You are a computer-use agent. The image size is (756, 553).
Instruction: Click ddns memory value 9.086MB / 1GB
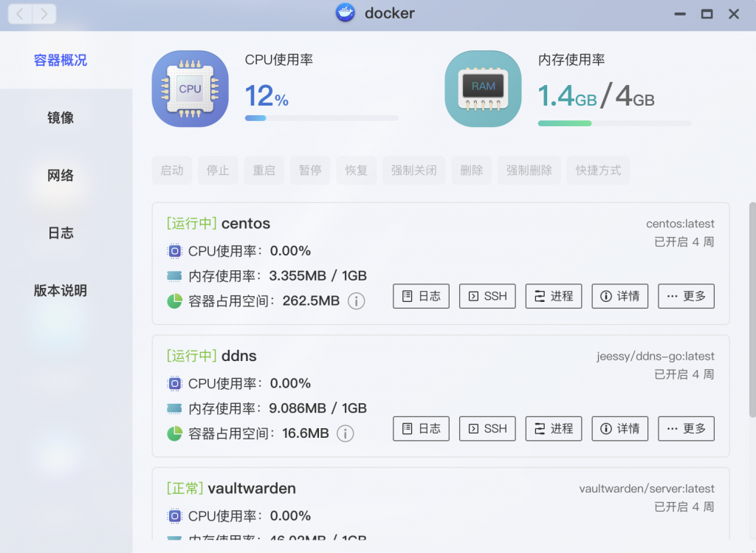(317, 408)
